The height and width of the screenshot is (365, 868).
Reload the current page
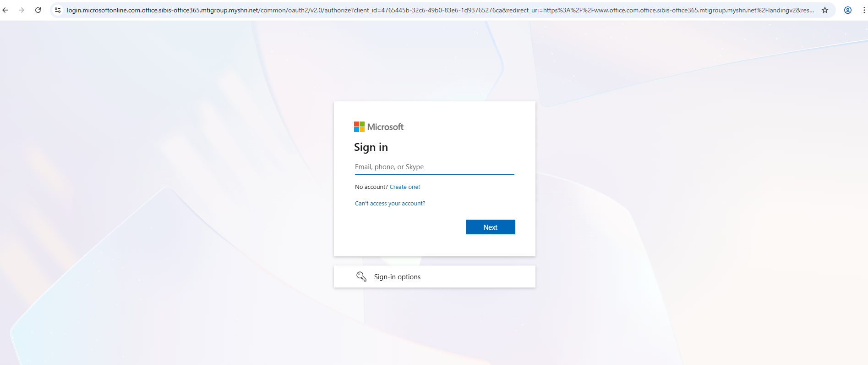(x=38, y=10)
